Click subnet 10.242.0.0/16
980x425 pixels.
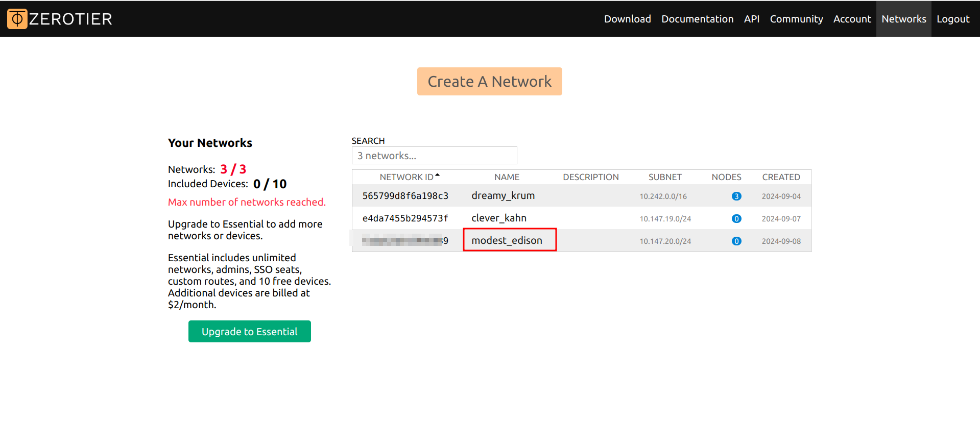tap(663, 196)
